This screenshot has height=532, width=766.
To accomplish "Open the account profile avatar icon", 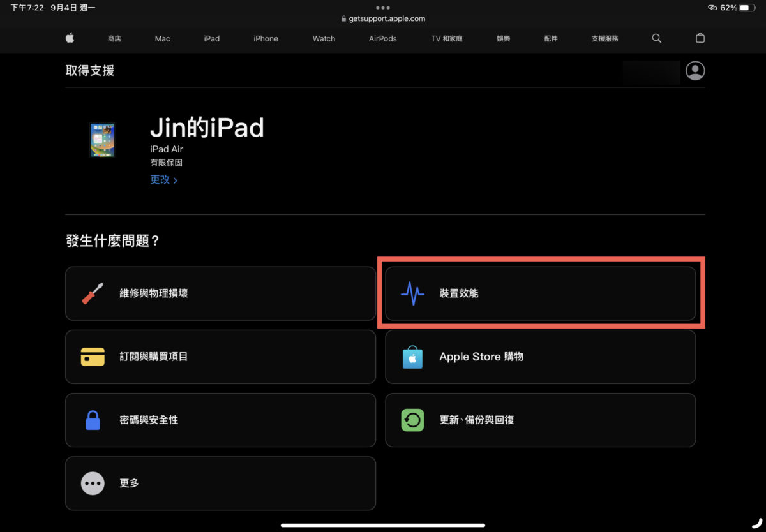I will tap(695, 70).
